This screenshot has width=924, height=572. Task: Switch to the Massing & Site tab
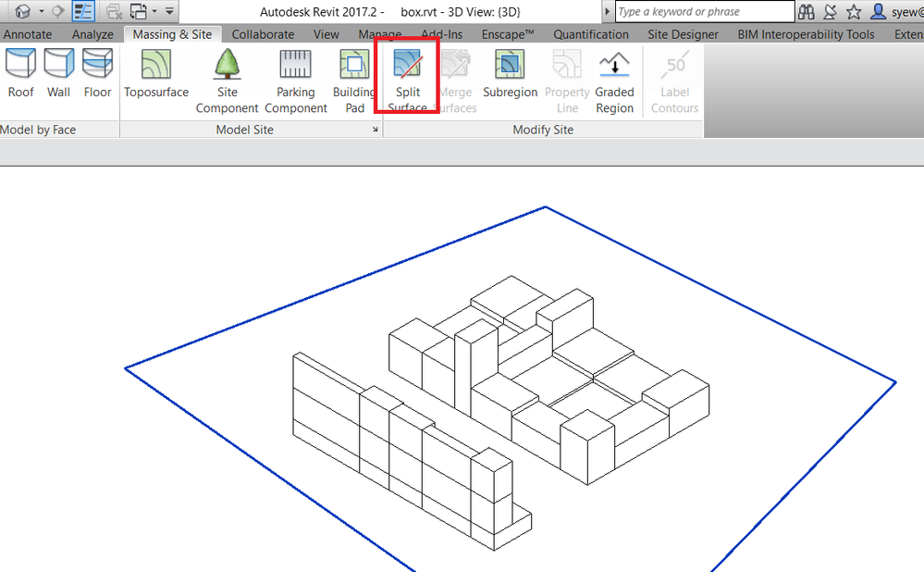[172, 33]
